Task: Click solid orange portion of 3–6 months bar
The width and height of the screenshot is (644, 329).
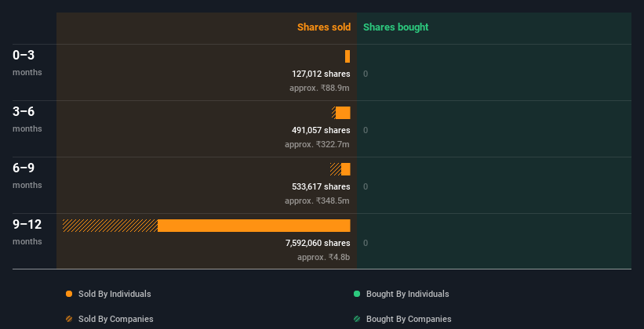Action: (x=343, y=113)
